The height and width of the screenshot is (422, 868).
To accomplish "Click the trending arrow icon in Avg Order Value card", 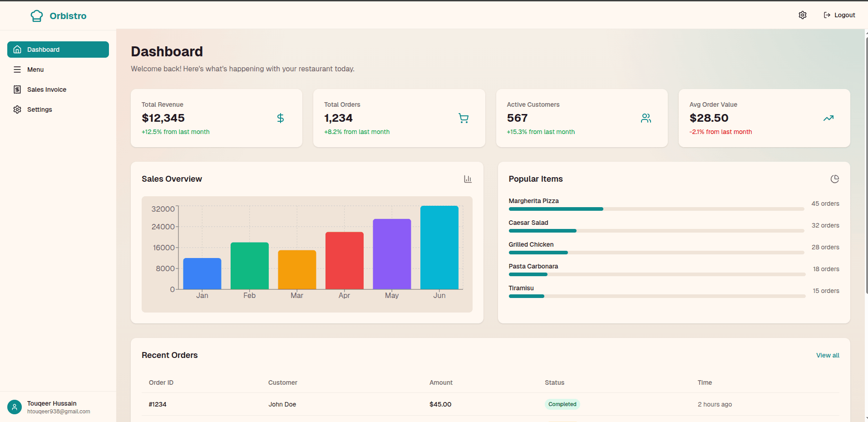I will [829, 118].
